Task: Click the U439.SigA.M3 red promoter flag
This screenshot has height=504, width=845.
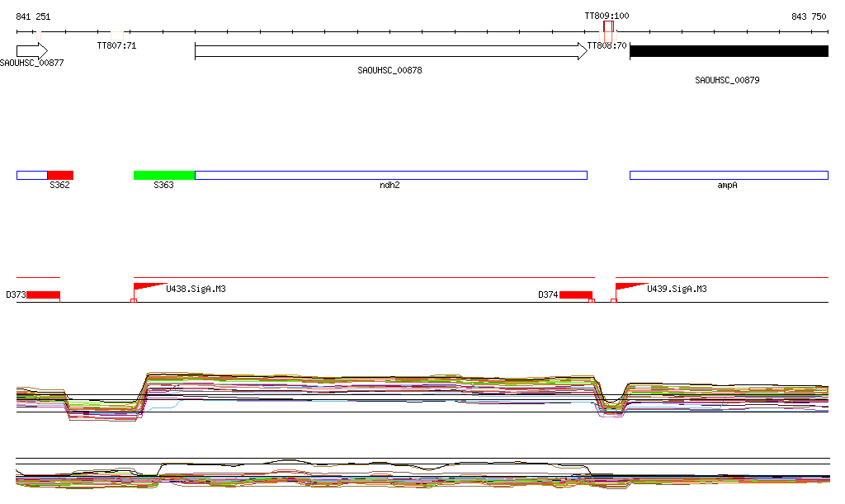Action: pyautogui.click(x=627, y=286)
